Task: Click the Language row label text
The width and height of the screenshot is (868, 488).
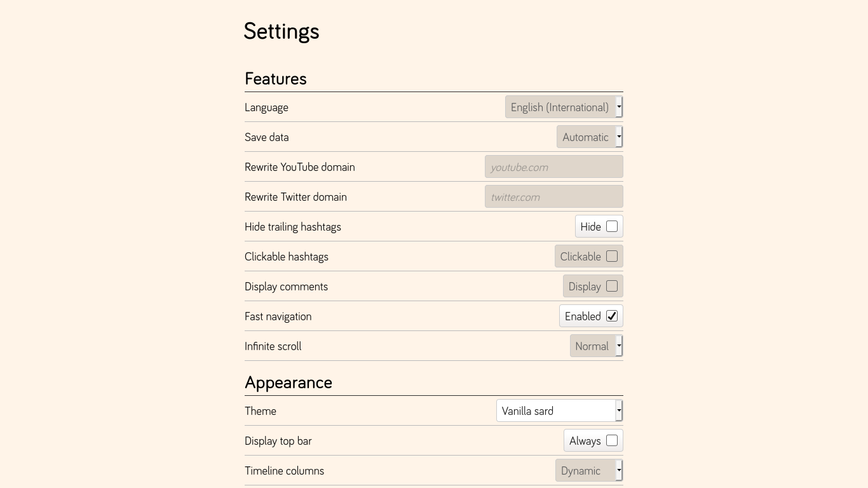Action: click(x=266, y=107)
